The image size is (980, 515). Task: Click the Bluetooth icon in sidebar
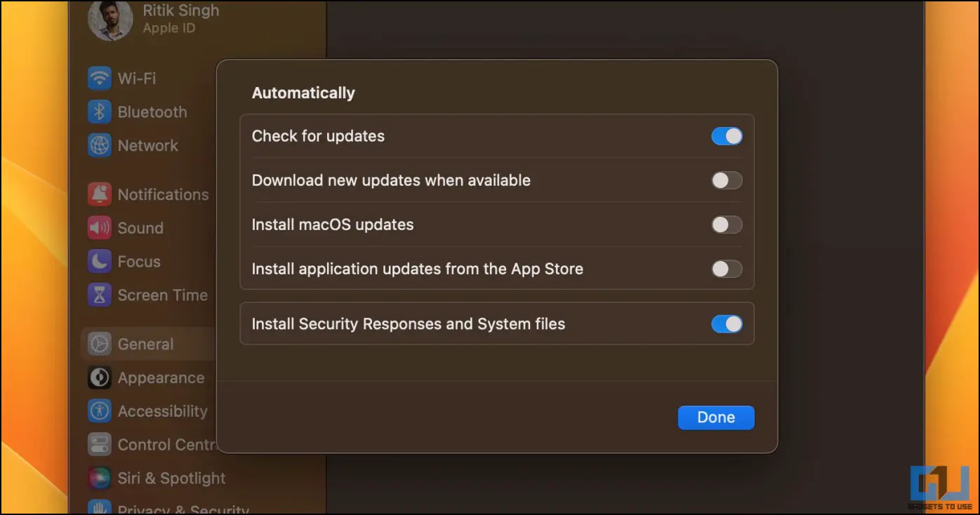(100, 112)
